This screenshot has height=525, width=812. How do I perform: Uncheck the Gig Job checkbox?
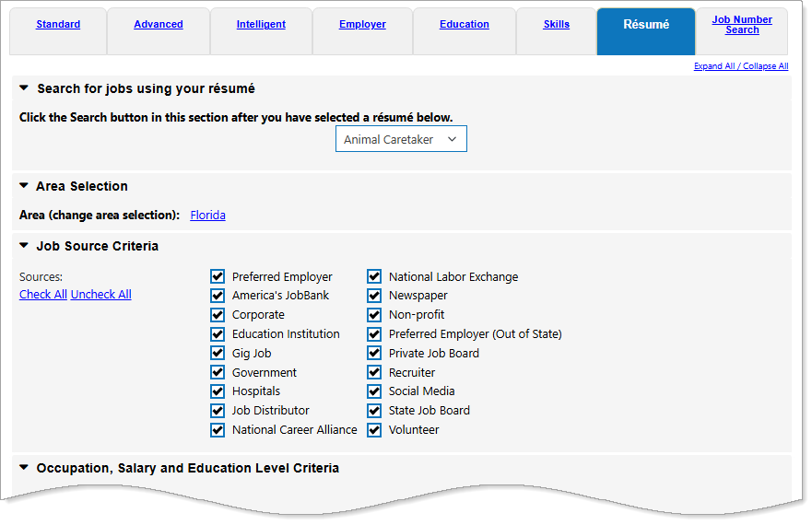point(218,353)
